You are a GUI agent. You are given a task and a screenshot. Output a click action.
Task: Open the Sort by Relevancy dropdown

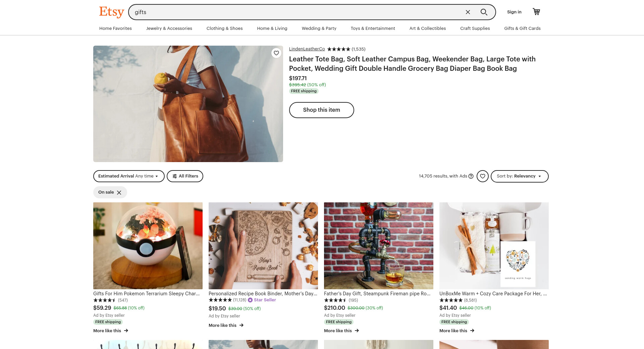click(519, 176)
